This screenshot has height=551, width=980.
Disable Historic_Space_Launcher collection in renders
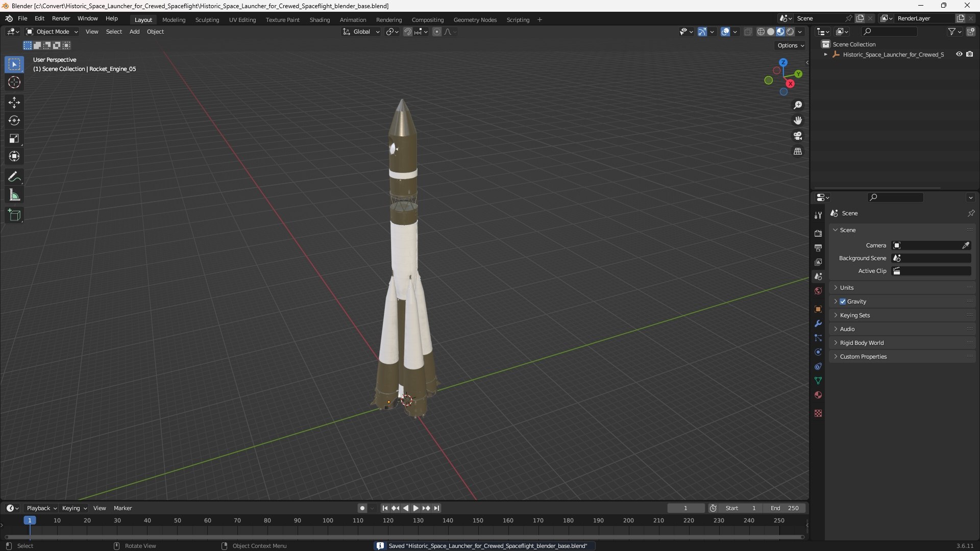[x=970, y=54]
